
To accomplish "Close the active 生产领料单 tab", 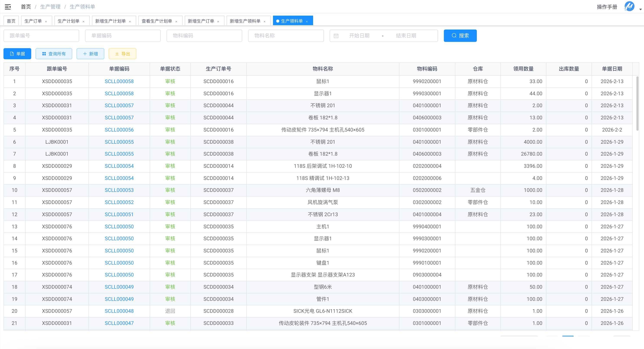I will point(307,21).
